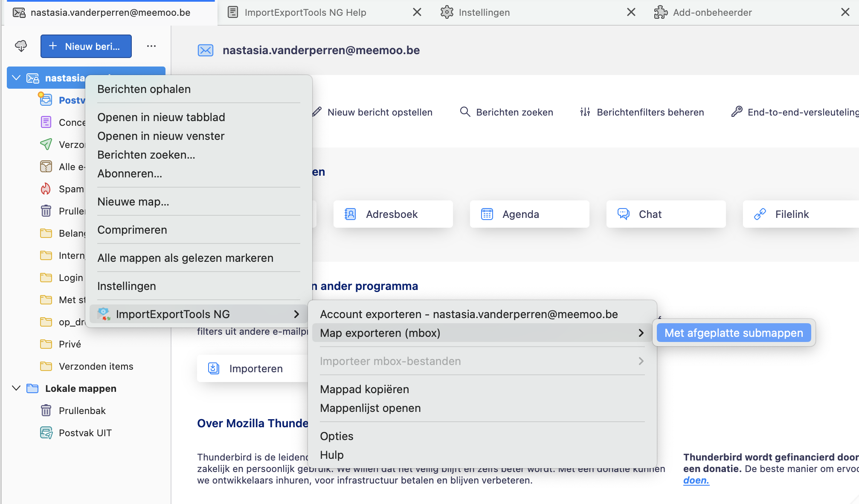Screen dimensions: 859x504
Task: Click the download messages cloud icon
Action: tap(21, 46)
